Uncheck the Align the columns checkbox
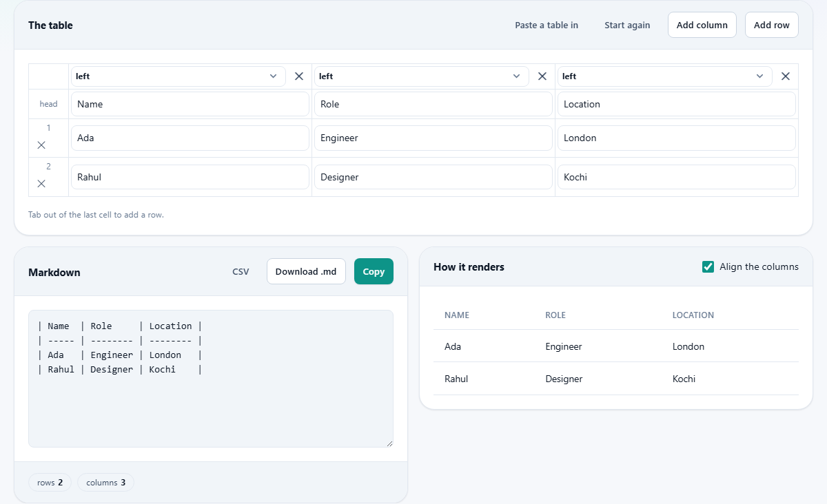This screenshot has width=827, height=504. pos(708,267)
